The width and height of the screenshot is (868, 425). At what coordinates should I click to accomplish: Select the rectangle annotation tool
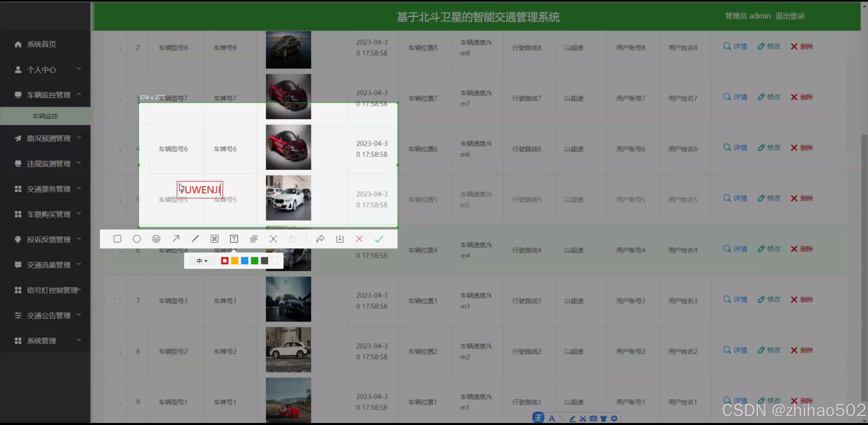pos(117,239)
